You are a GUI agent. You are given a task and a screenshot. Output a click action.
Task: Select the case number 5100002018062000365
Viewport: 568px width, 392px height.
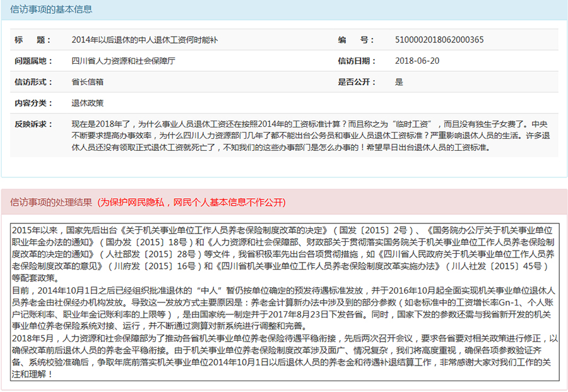pyautogui.click(x=439, y=40)
